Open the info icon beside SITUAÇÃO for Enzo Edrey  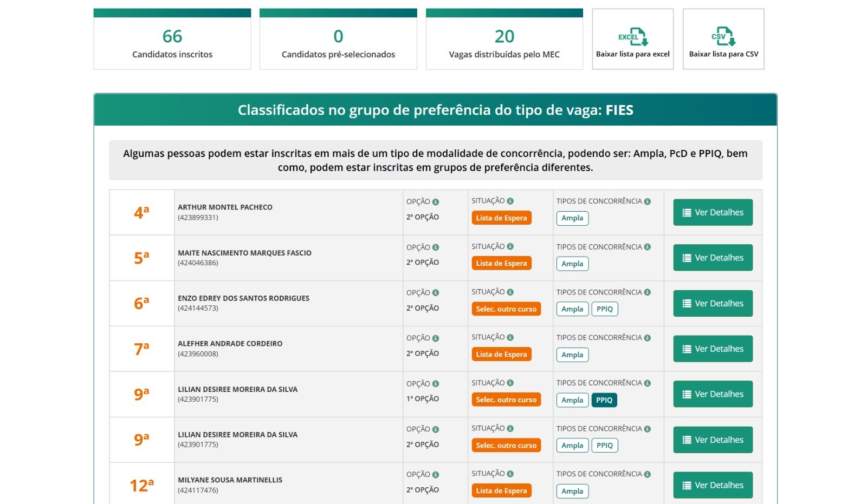(x=510, y=292)
